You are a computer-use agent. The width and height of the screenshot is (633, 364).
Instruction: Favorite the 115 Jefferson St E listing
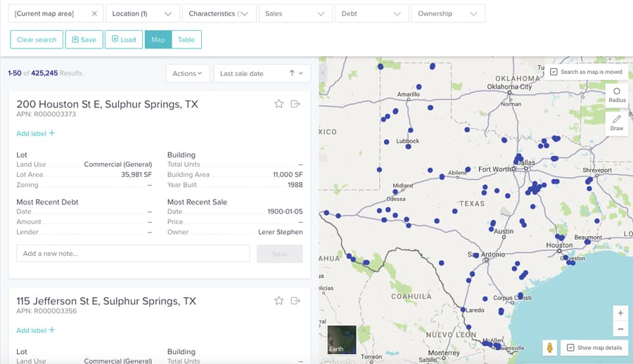point(279,301)
